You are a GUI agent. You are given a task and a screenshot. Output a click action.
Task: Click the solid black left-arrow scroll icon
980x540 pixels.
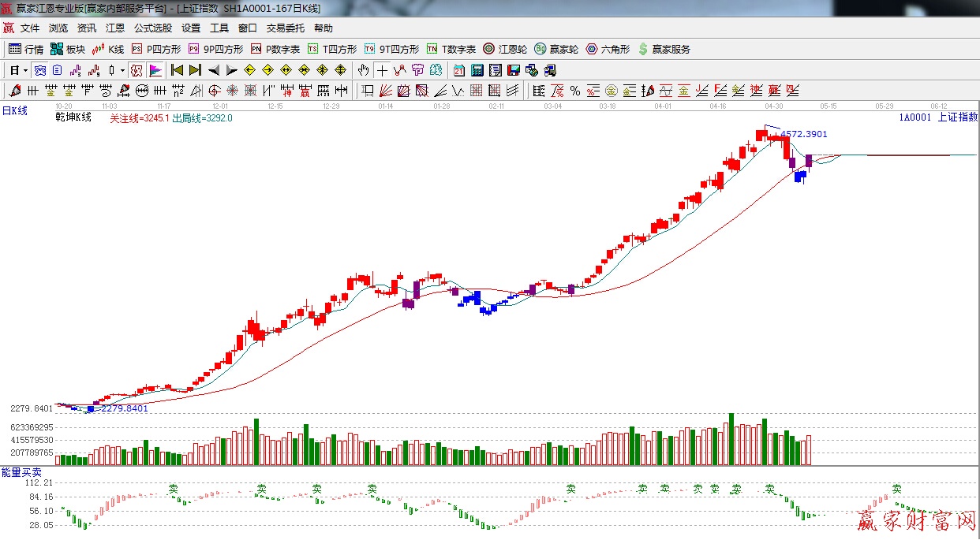coord(213,70)
